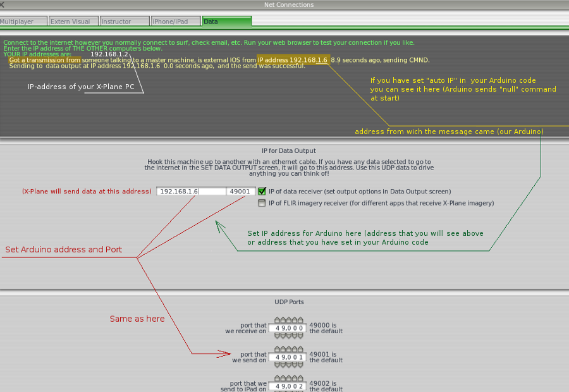Screen dimensions: 569x392
Task: Click the receive port value 49,000
Action: pos(289,328)
